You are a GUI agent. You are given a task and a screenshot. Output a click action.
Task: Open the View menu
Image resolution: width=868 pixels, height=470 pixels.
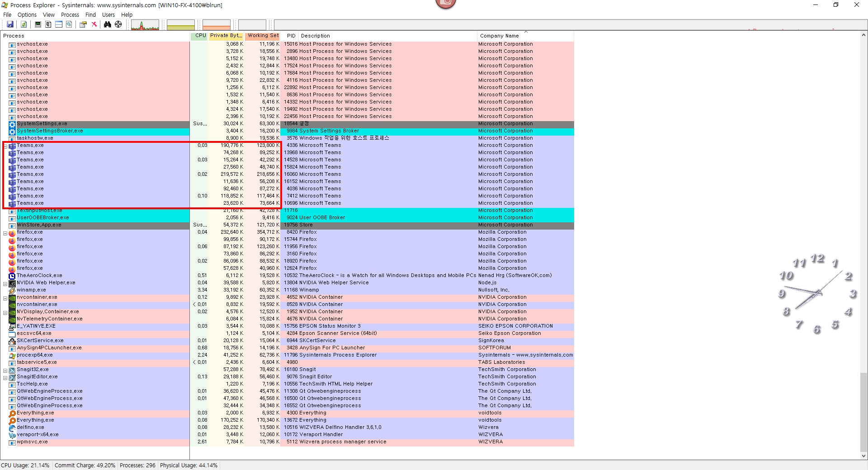pyautogui.click(x=49, y=15)
